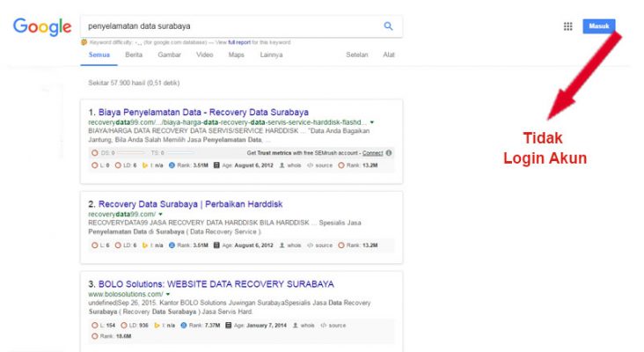Click into the search query field

[x=229, y=26]
